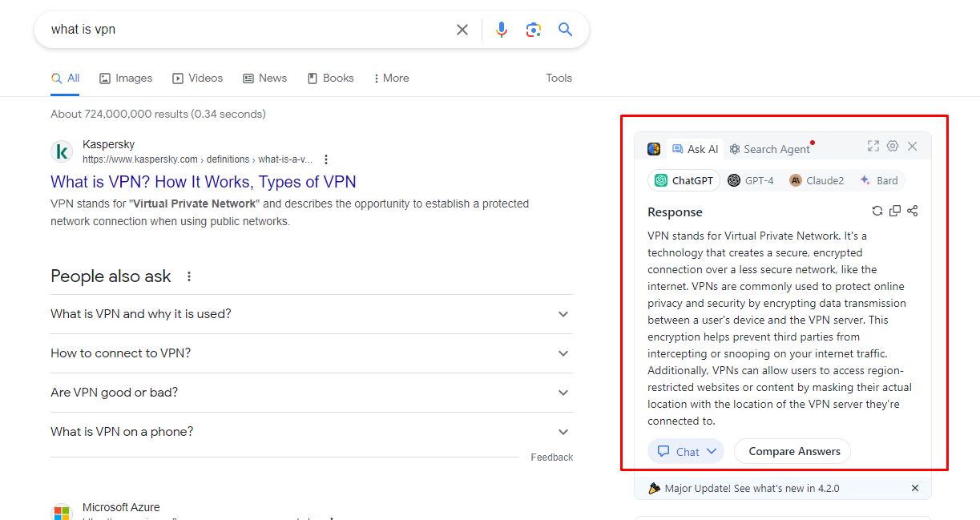980x520 pixels.
Task: Open the Images search tab
Action: [x=125, y=78]
